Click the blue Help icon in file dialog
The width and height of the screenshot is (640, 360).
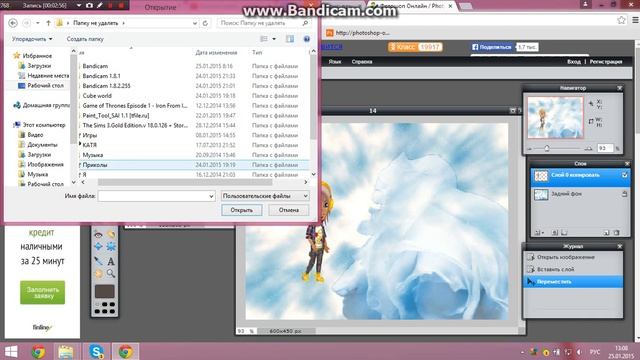tap(307, 39)
